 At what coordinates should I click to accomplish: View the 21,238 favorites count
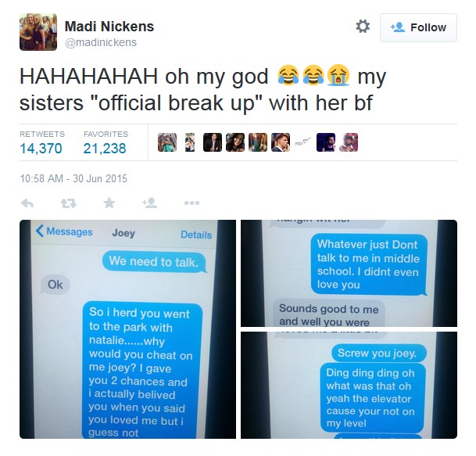105,149
